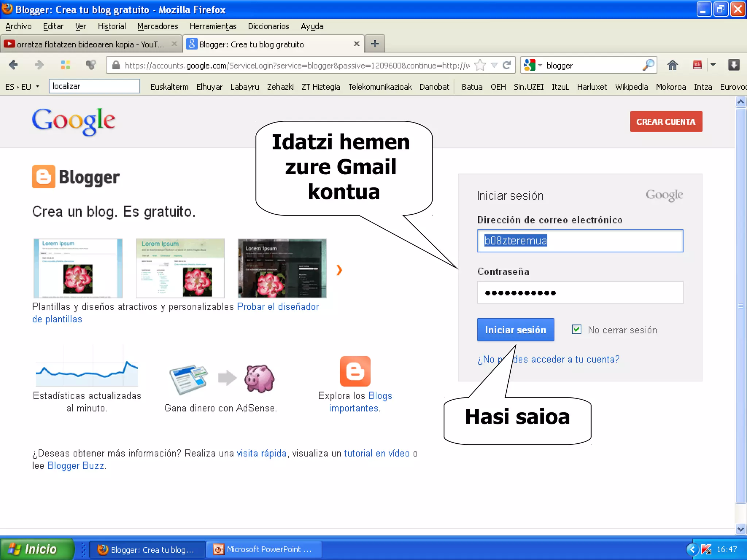Screen dimensions: 747x560
Task: Open the Euskalterm toolbar link
Action: pyautogui.click(x=169, y=87)
